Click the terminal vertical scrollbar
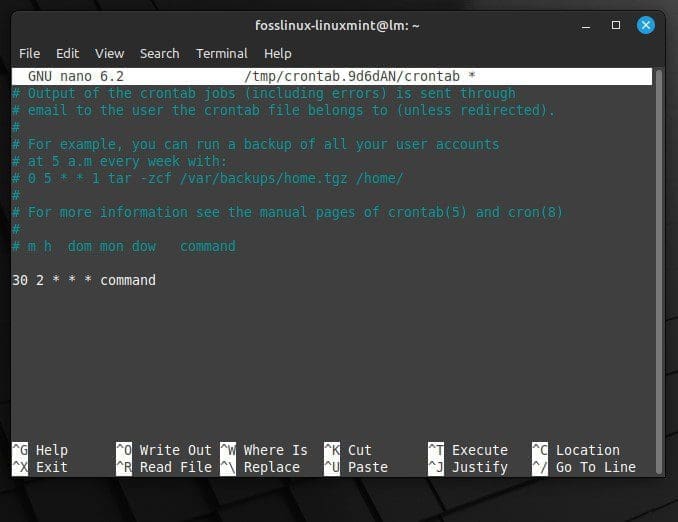Viewport: 678px width, 522px height. [x=659, y=272]
